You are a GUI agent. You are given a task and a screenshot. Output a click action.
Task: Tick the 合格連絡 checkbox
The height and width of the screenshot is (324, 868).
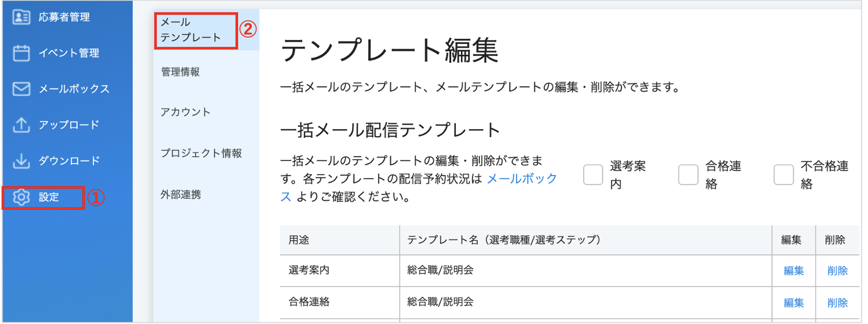point(688,174)
